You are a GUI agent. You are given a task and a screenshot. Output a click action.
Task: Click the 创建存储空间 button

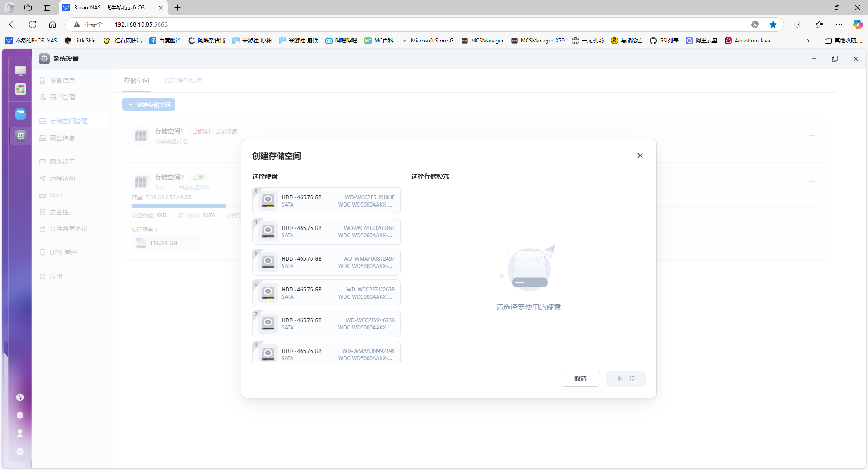click(149, 104)
